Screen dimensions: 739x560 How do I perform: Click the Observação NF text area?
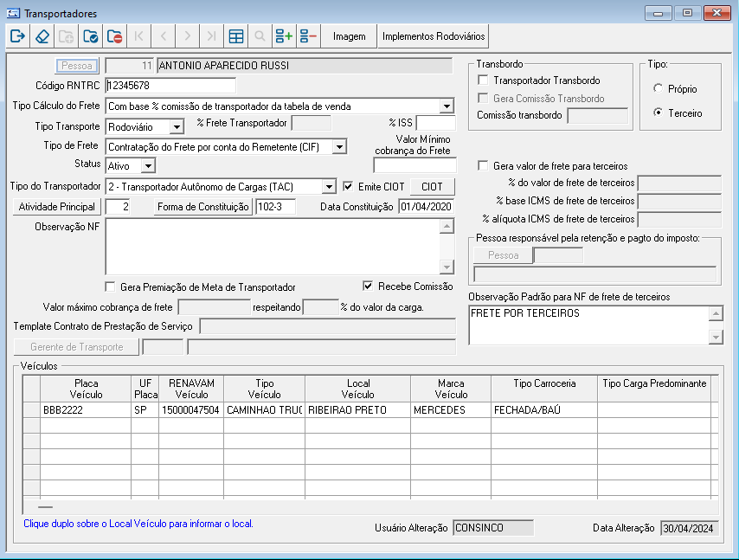tap(273, 247)
